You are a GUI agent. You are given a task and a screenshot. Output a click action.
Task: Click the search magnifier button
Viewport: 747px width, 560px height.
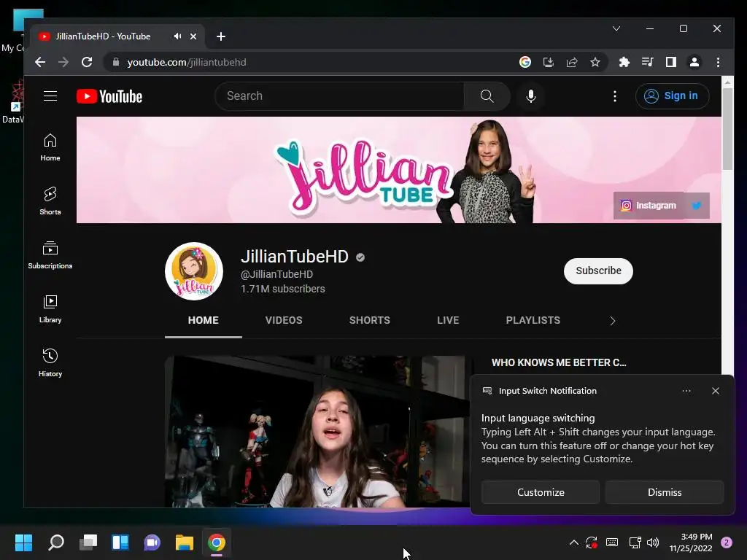pyautogui.click(x=487, y=96)
